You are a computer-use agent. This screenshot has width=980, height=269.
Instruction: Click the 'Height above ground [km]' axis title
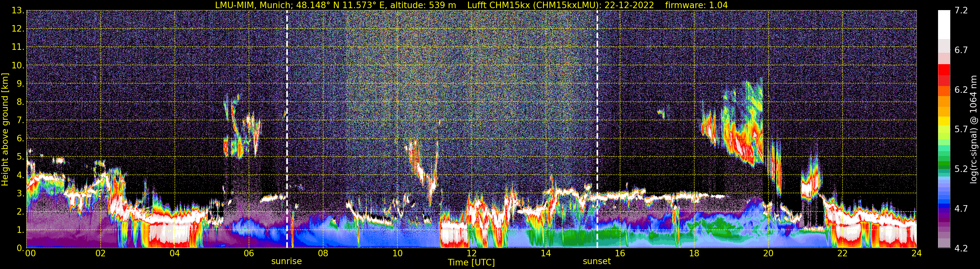tap(5, 129)
